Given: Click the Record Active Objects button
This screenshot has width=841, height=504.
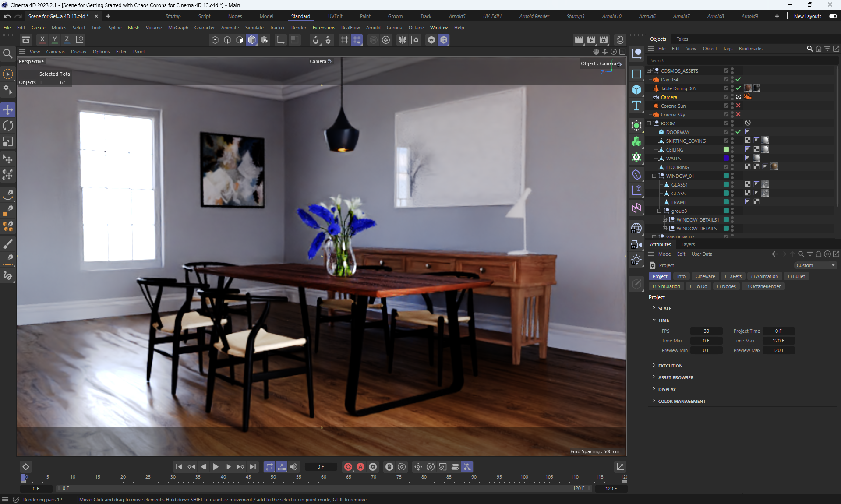Looking at the screenshot, I should [x=348, y=467].
